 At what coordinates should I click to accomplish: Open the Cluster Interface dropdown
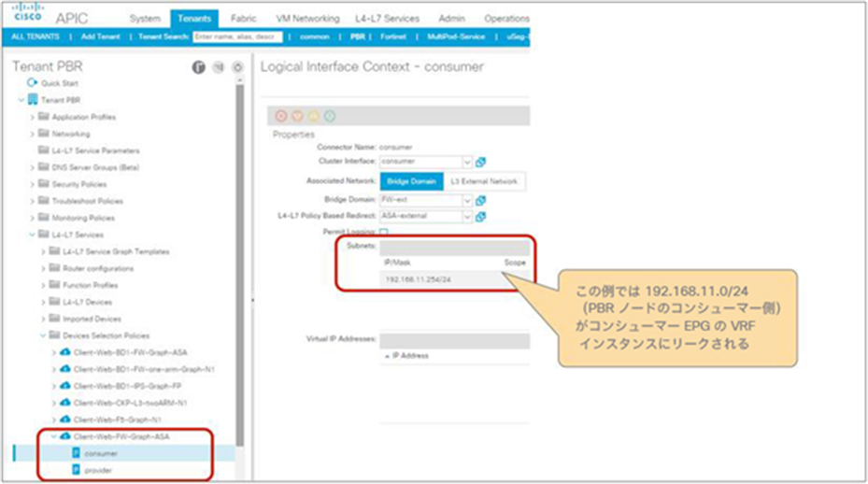tap(466, 162)
